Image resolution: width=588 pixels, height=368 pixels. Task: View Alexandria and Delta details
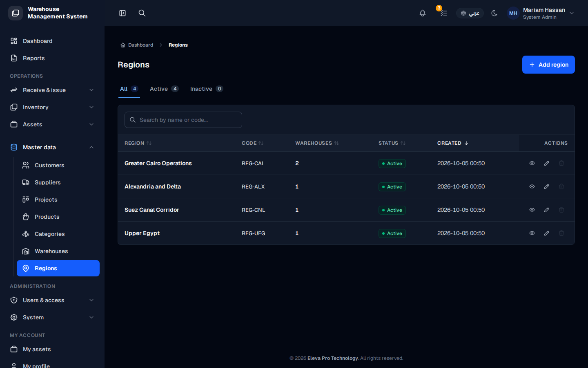click(x=532, y=186)
